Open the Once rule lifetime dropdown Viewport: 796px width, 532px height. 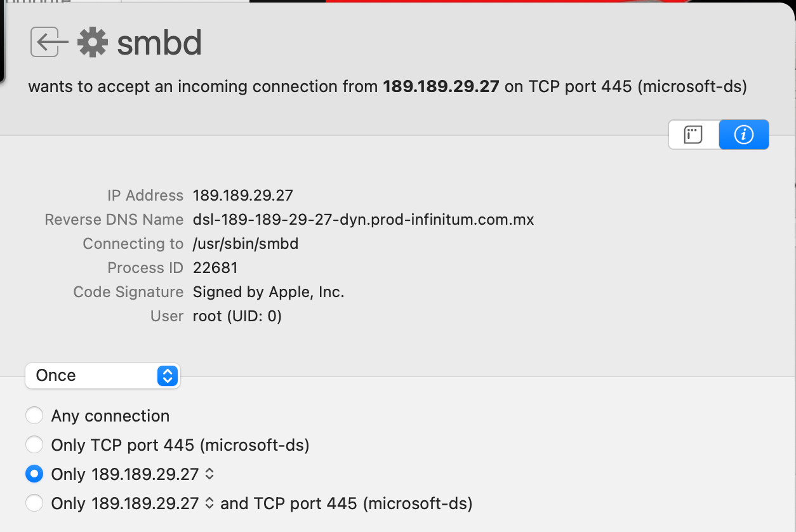[103, 376]
